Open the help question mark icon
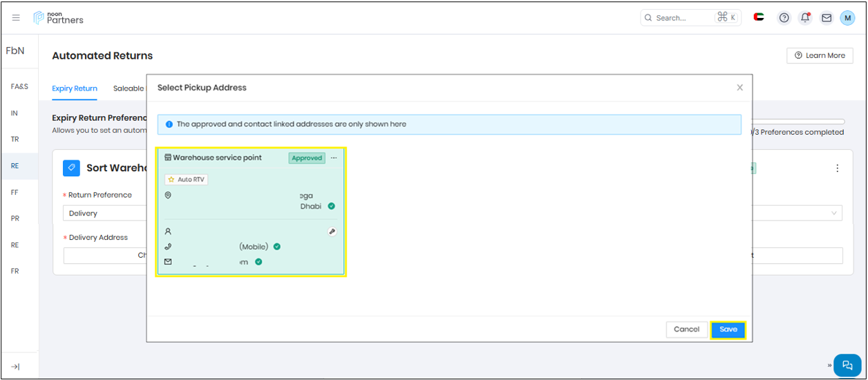 tap(784, 18)
